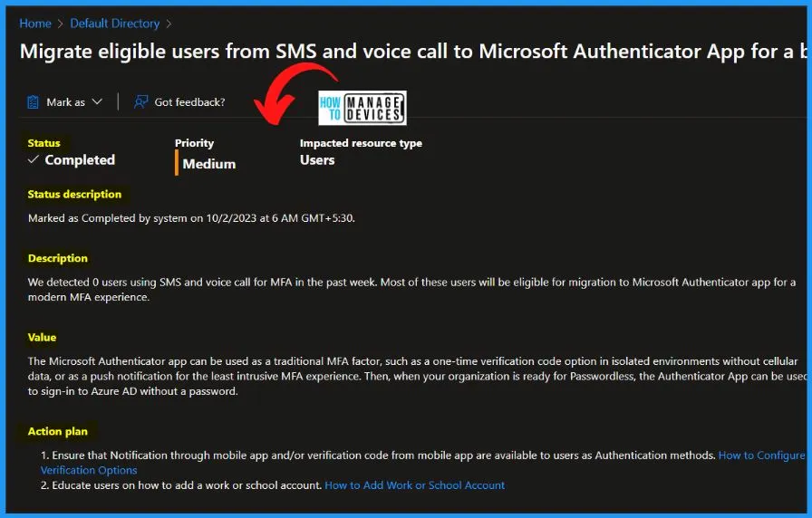Viewport: 812px width, 518px height.
Task: Click the Priority heading label
Action: coord(194,143)
